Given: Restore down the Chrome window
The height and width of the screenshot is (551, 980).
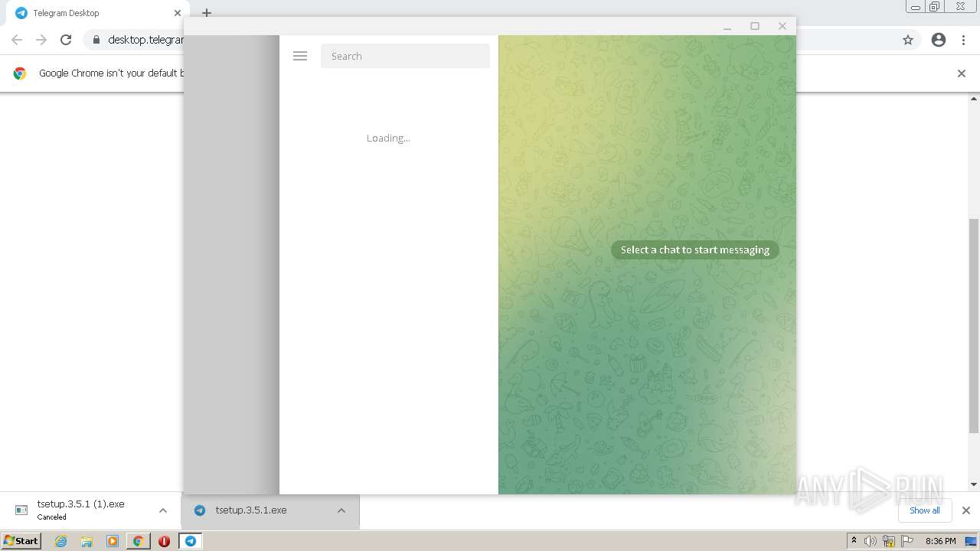Looking at the screenshot, I should tap(935, 7).
